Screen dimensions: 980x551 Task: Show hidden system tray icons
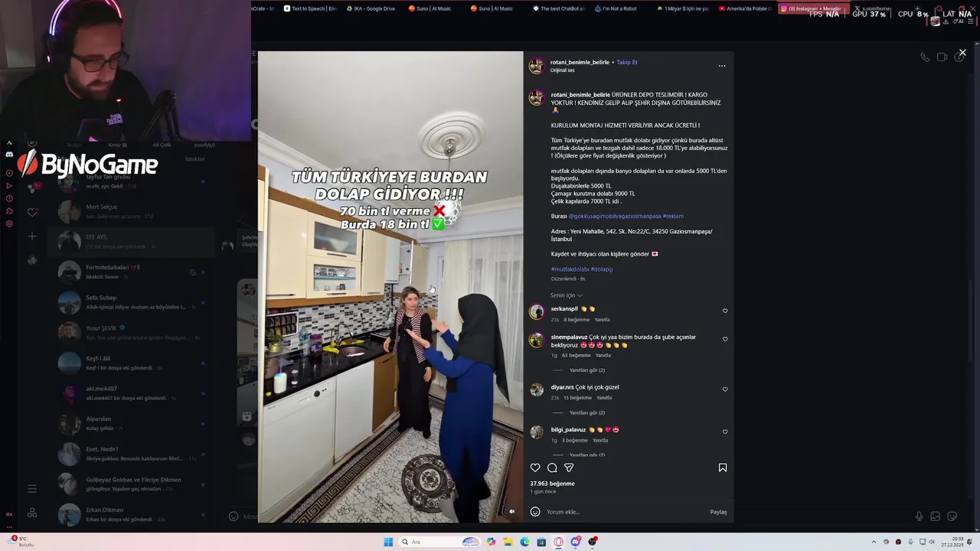[x=874, y=542]
